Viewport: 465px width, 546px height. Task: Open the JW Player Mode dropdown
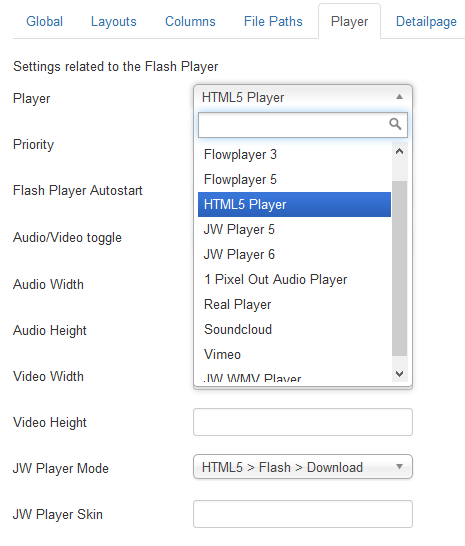303,467
